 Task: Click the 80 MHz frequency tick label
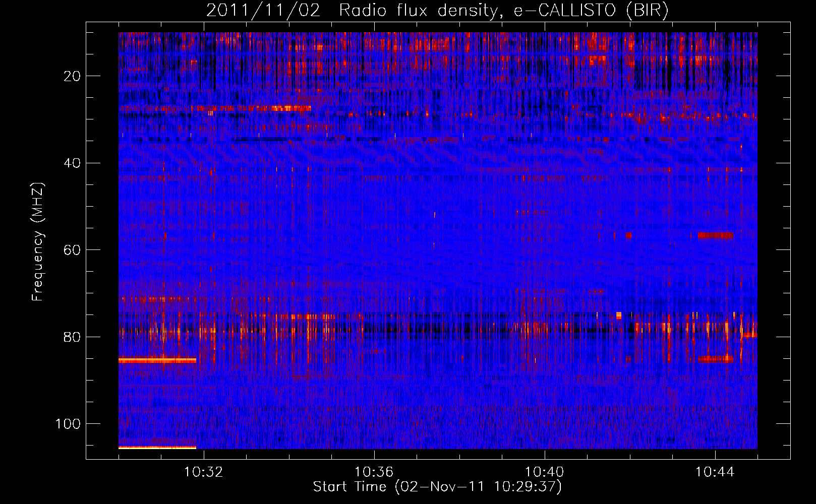click(x=72, y=337)
